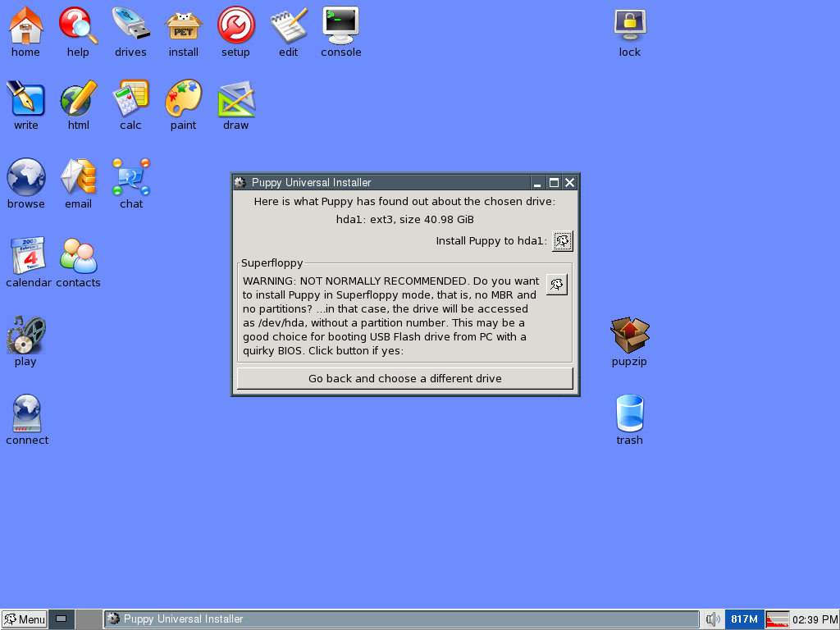Minimize the Puppy Universal Installer window
840x630 pixels.
(537, 183)
